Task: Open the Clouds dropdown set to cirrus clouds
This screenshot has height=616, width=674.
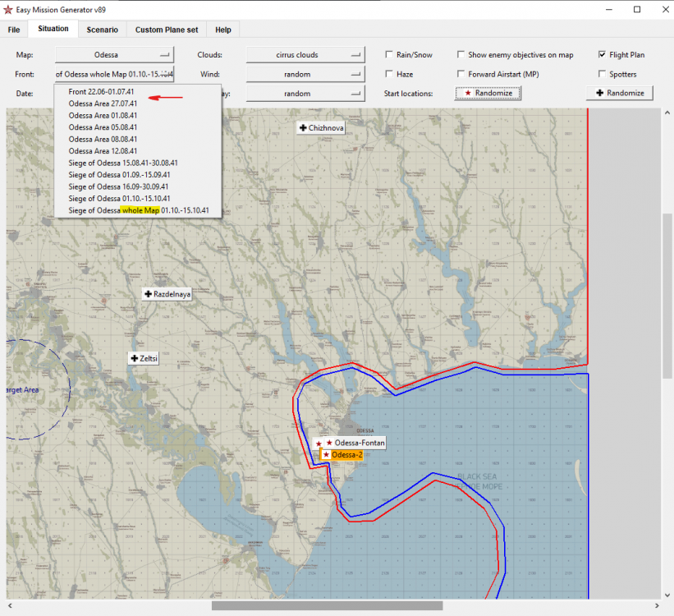Action: (x=305, y=55)
